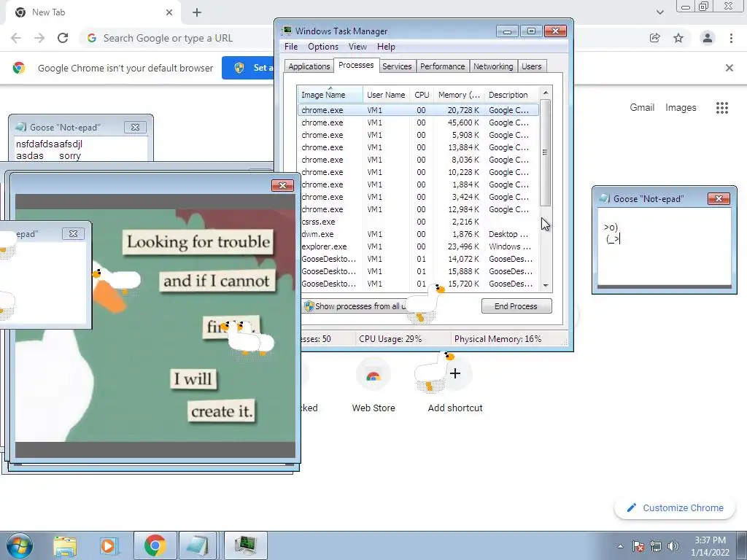Click the share page icon in Chrome
Screen dimensions: 747x560
(x=655, y=38)
